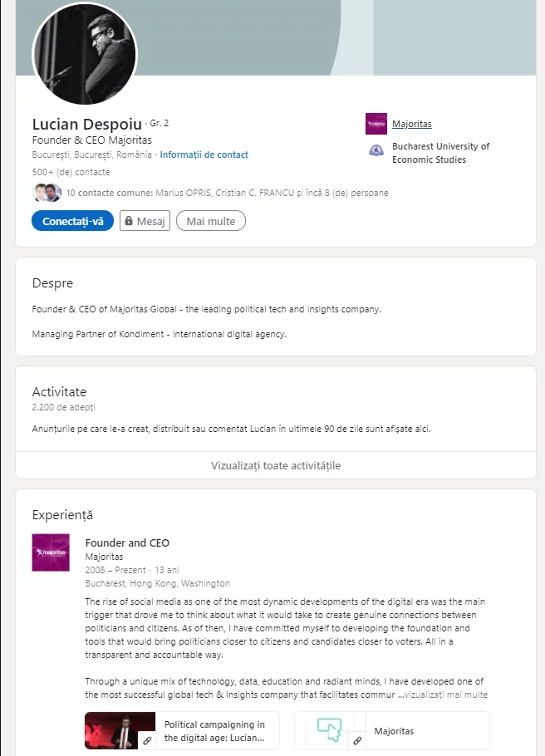This screenshot has width=545, height=756.
Task: Open the Majoritas media card thumbnail
Action: pos(330,729)
